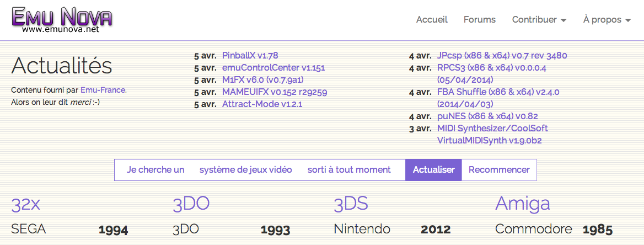Click the Actualiser button
644x245 pixels.
(x=434, y=170)
